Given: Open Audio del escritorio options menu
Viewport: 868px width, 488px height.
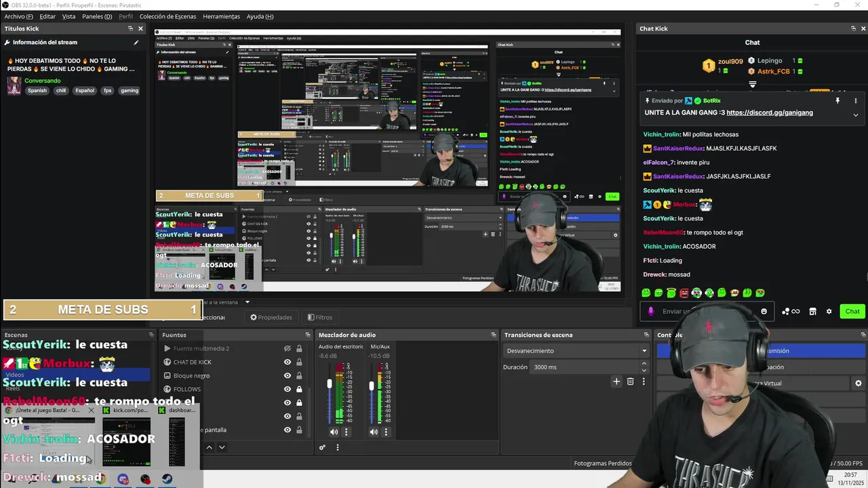Looking at the screenshot, I should (346, 432).
